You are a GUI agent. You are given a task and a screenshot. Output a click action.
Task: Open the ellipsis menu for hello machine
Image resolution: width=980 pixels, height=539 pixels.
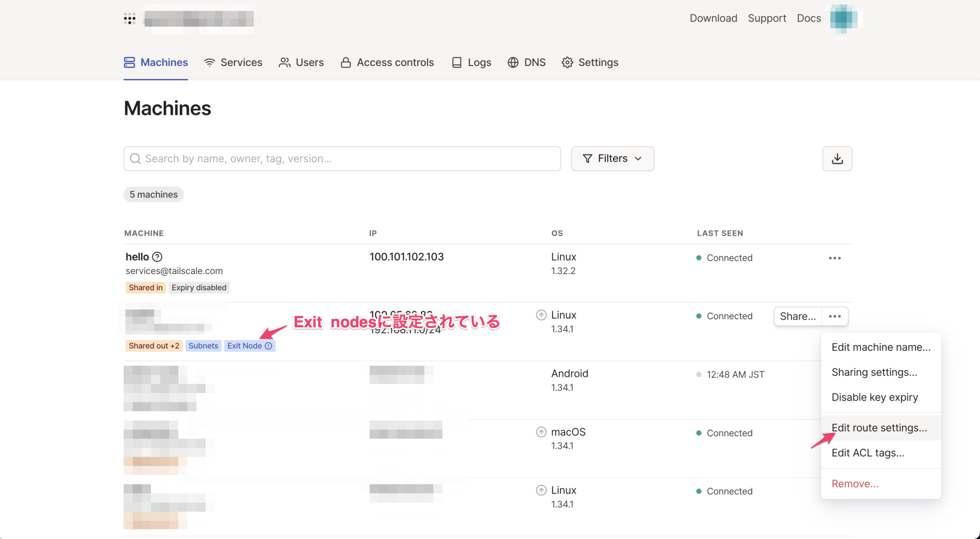(x=835, y=258)
